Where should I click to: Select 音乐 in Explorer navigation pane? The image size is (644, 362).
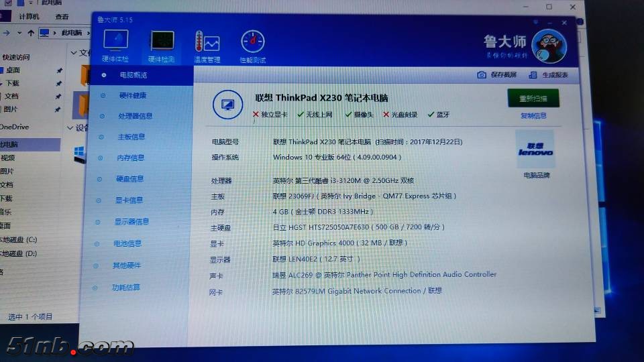point(6,213)
